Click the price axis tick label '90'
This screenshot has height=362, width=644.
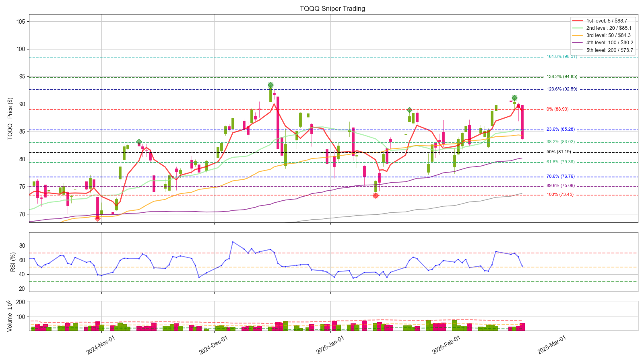22,104
